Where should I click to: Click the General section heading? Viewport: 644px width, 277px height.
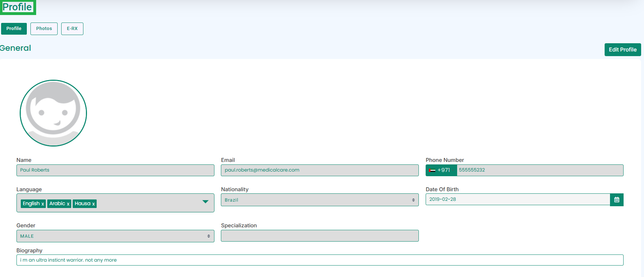pyautogui.click(x=15, y=48)
